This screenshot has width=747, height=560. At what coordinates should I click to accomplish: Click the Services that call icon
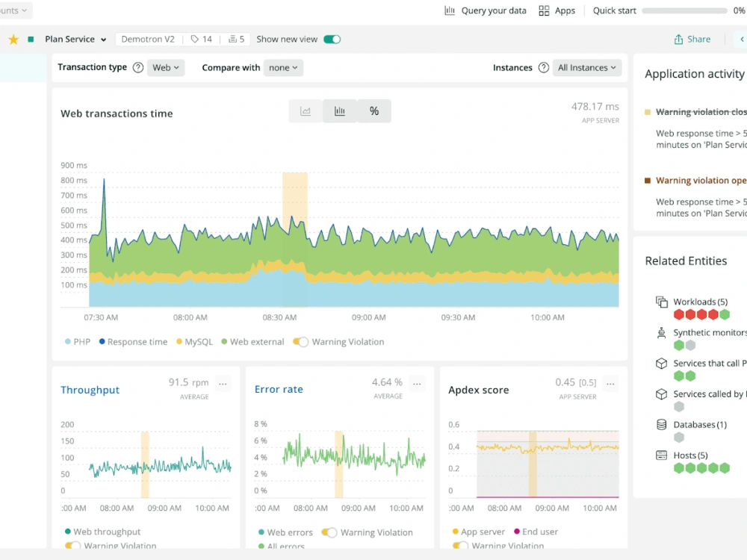(x=661, y=364)
